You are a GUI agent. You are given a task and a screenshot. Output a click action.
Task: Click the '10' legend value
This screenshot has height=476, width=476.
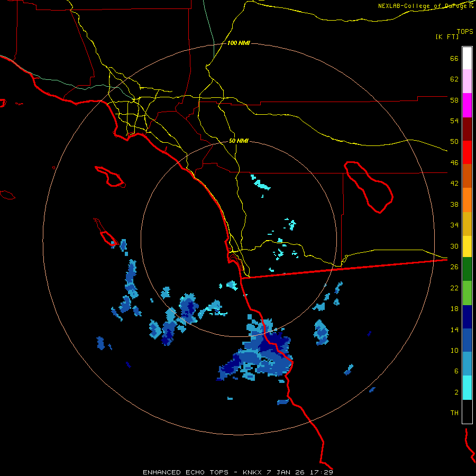pyautogui.click(x=454, y=350)
